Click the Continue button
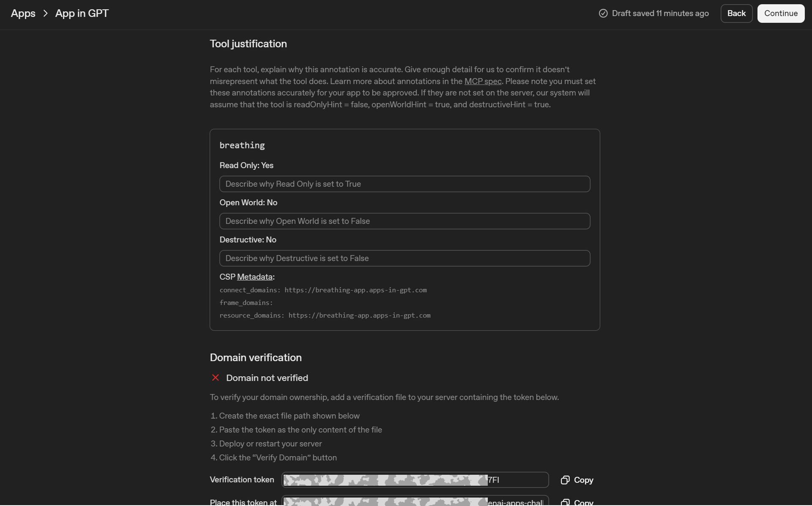The height and width of the screenshot is (506, 812). (780, 13)
